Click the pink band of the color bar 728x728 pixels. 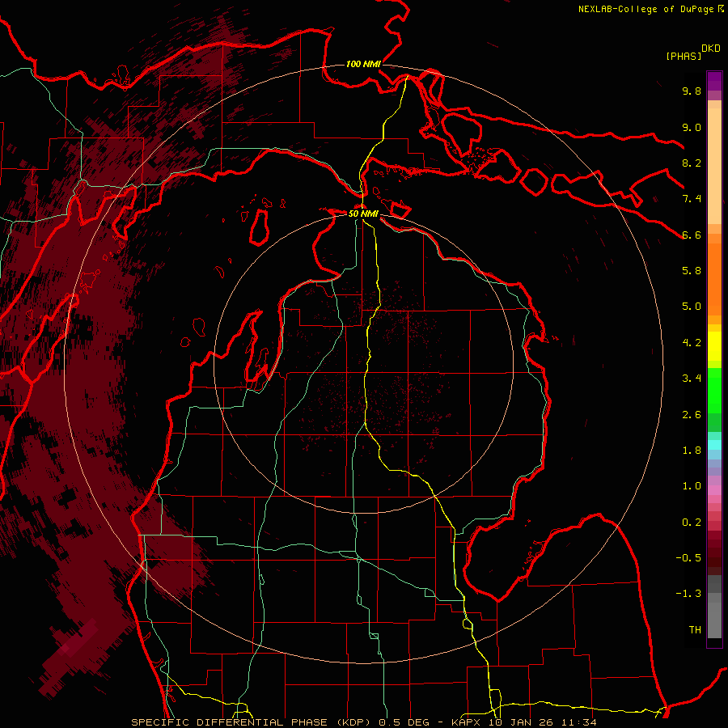(714, 490)
